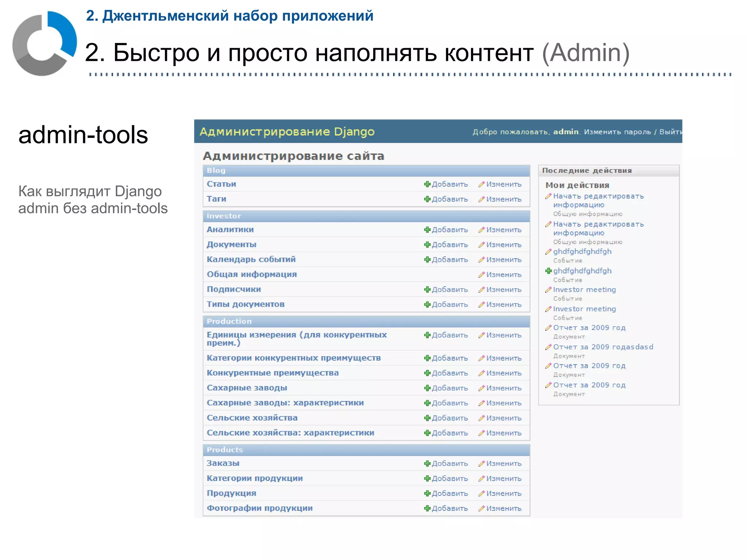This screenshot has height=560, width=747.
Task: Click the pencil icon in Таги row
Action: tap(481, 199)
